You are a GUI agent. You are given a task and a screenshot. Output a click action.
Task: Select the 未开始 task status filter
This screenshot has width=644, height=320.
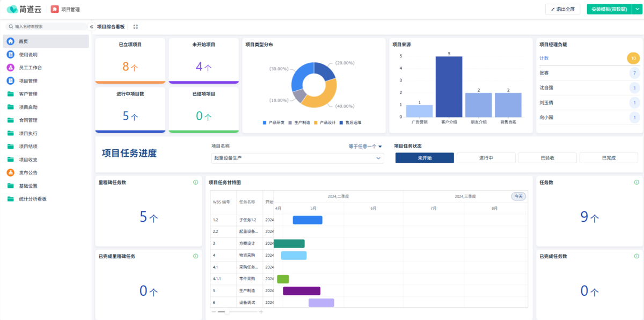pos(425,158)
